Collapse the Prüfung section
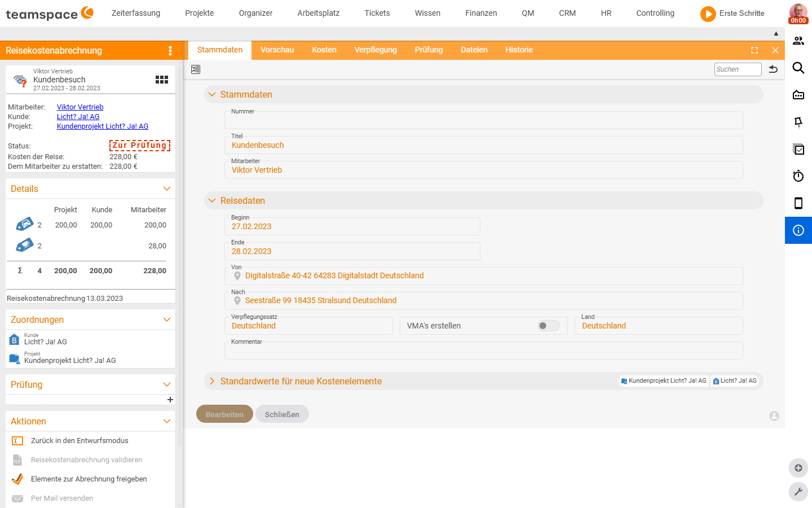Image resolution: width=812 pixels, height=508 pixels. (x=166, y=385)
